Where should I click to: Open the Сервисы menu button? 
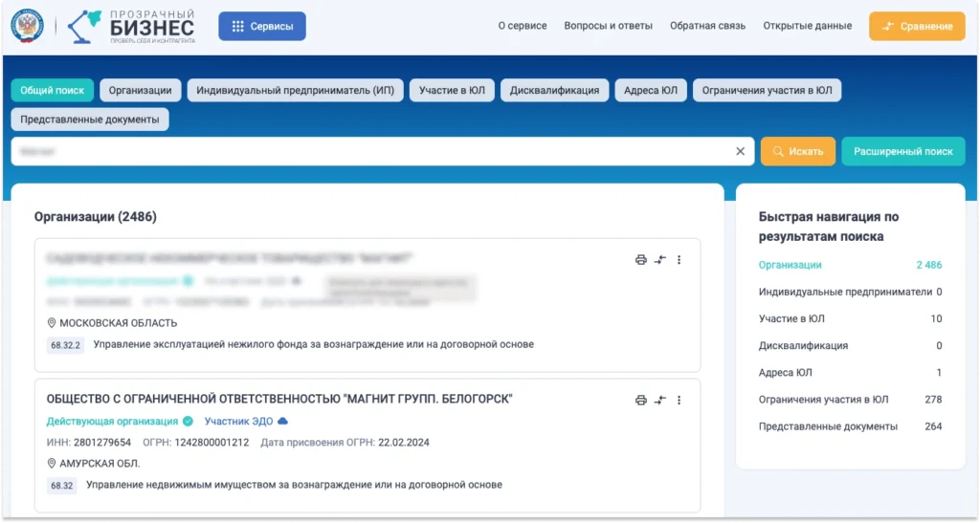[262, 26]
